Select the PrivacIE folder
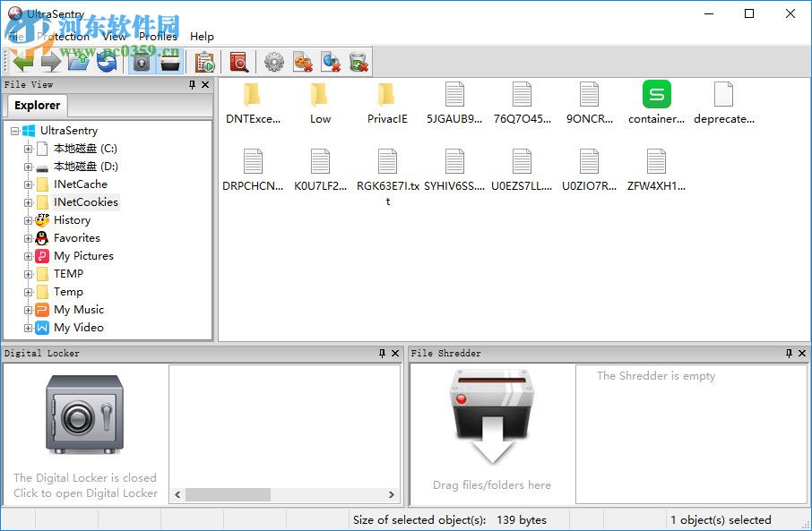The height and width of the screenshot is (531, 812). click(x=387, y=104)
